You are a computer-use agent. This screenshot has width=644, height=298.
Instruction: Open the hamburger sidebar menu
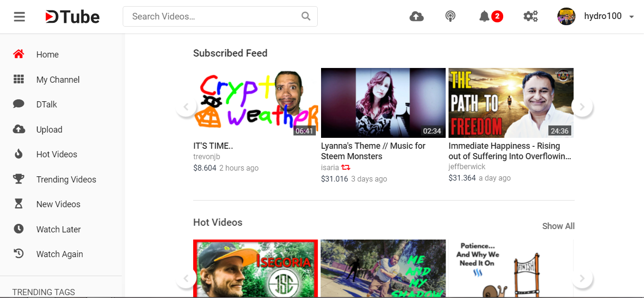[x=20, y=17]
